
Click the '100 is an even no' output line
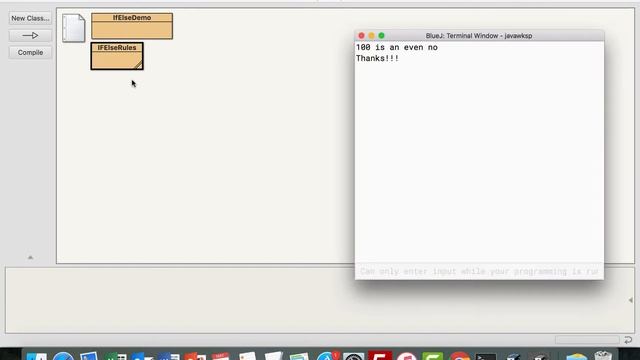click(397, 47)
